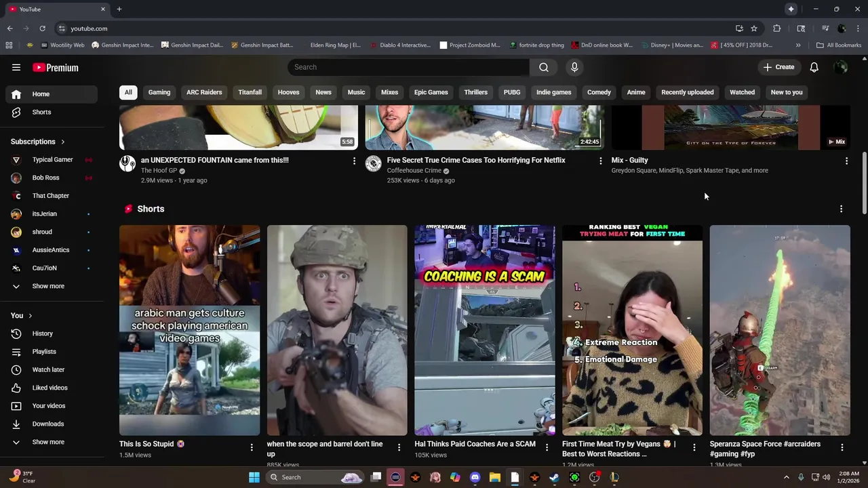Open arabic man culture shock short thumbnail
This screenshot has height=488, width=868.
click(x=189, y=330)
